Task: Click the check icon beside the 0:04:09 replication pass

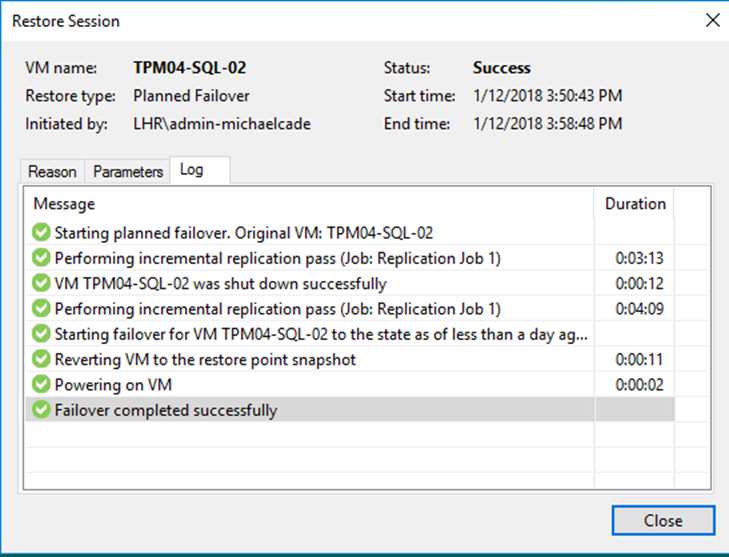Action: 41,308
